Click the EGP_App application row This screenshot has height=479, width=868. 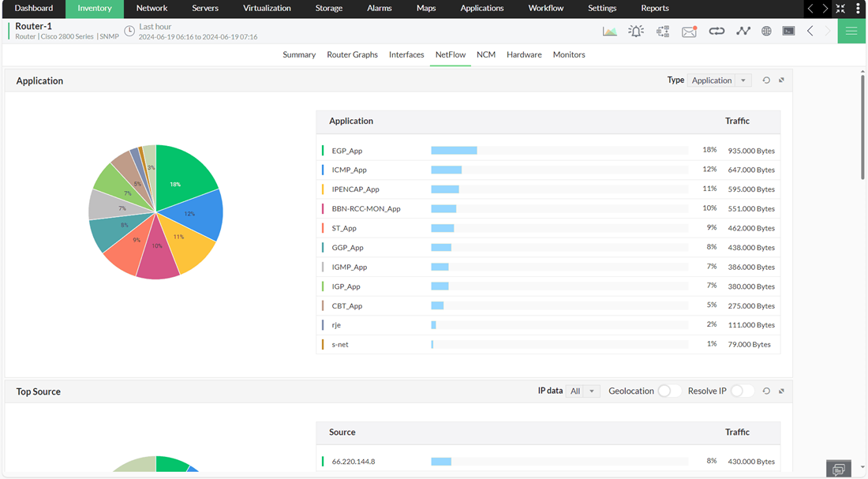(548, 151)
